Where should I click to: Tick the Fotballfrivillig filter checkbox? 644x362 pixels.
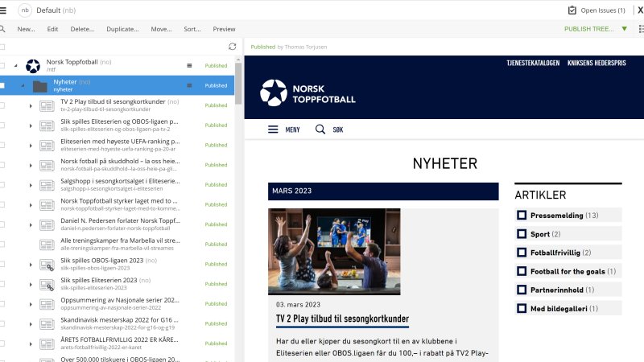coord(522,253)
